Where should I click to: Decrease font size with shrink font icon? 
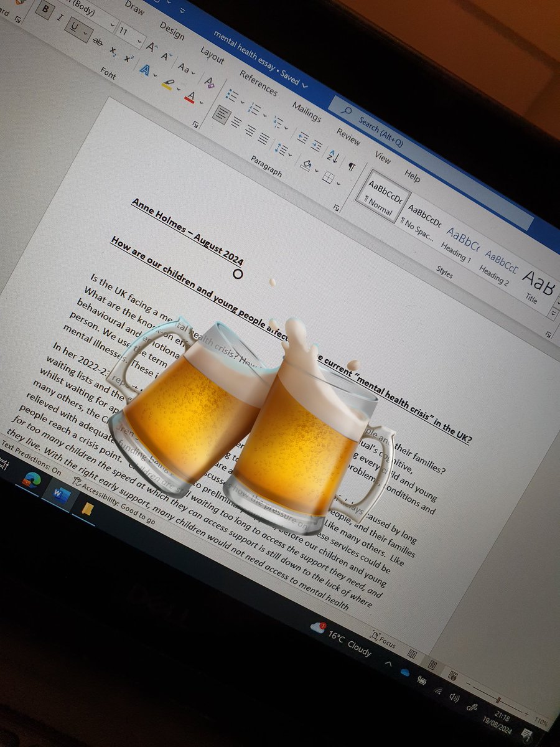point(166,56)
